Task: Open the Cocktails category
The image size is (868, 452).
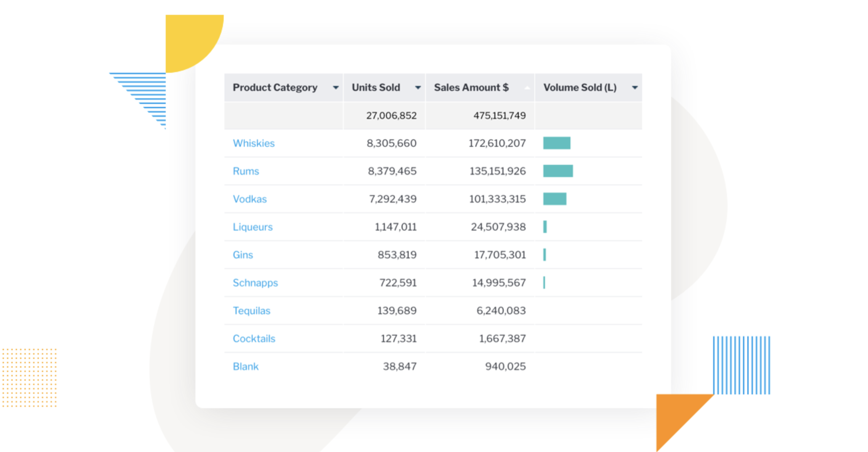Action: point(254,338)
